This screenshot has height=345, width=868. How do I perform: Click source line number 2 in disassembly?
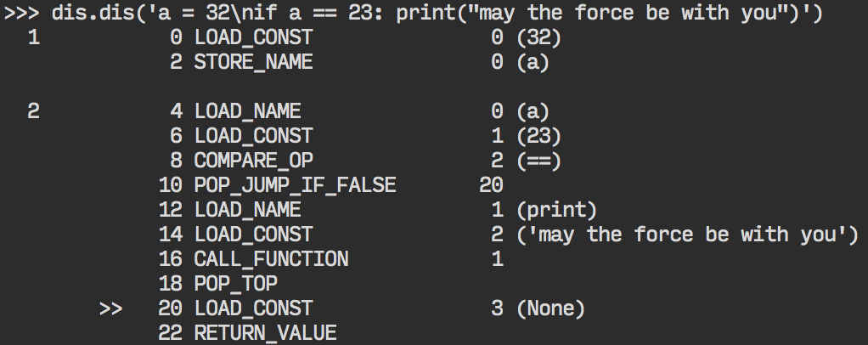(33, 111)
